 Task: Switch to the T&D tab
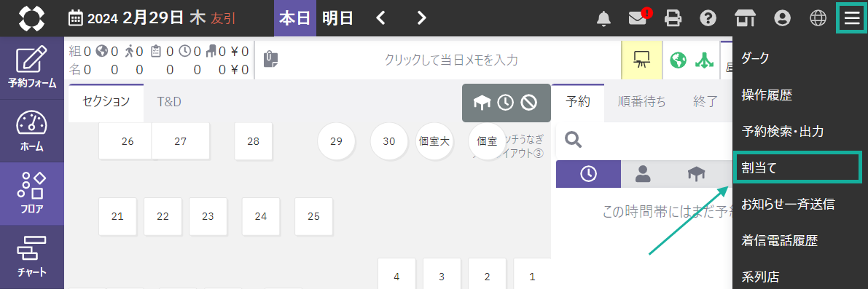(169, 102)
